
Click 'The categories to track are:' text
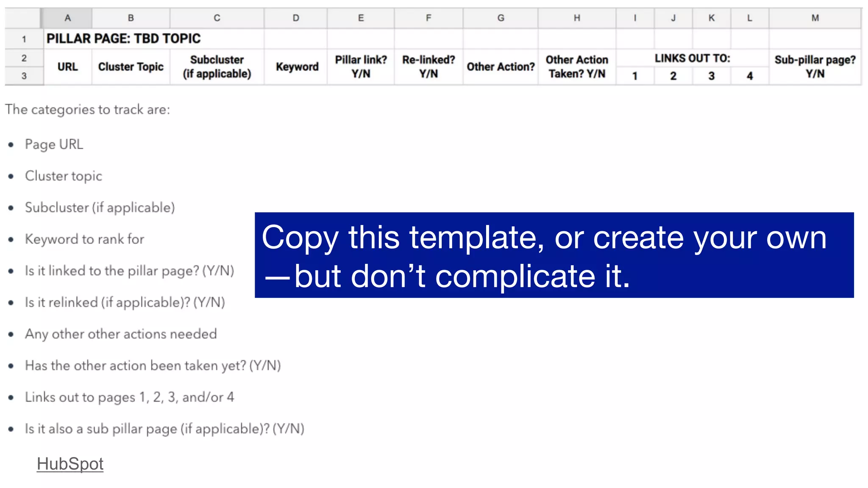(88, 110)
